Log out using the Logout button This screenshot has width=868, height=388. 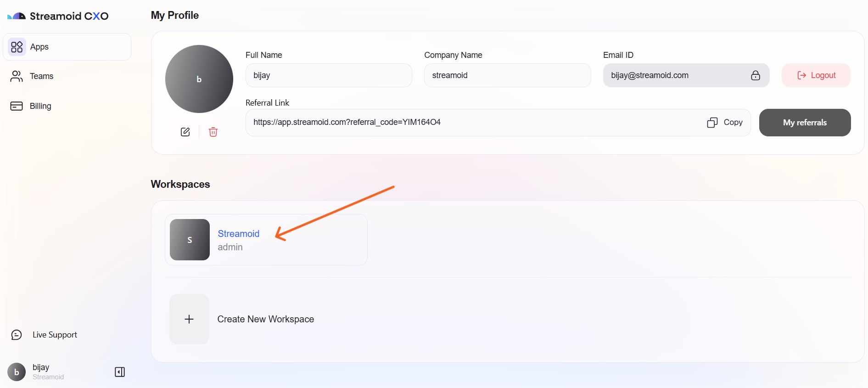[x=816, y=75]
